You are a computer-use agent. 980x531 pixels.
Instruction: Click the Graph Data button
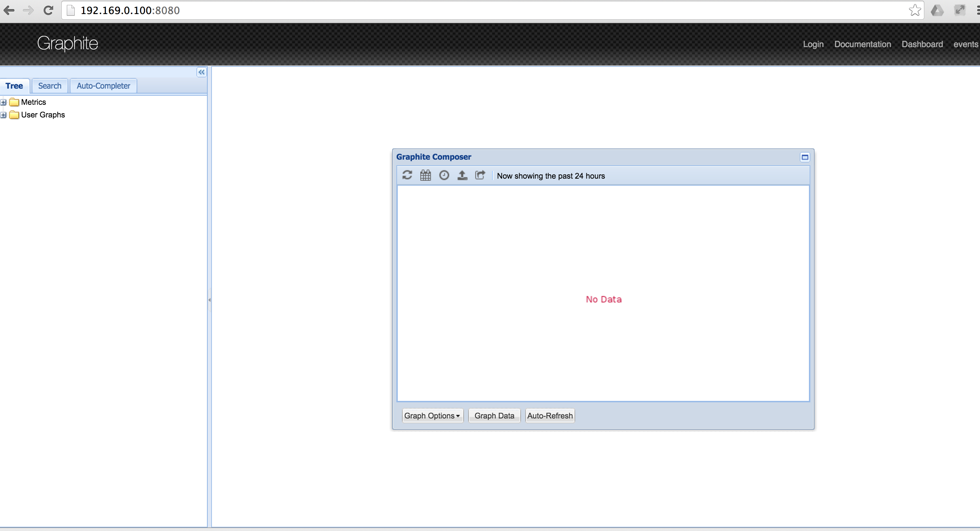coord(494,415)
